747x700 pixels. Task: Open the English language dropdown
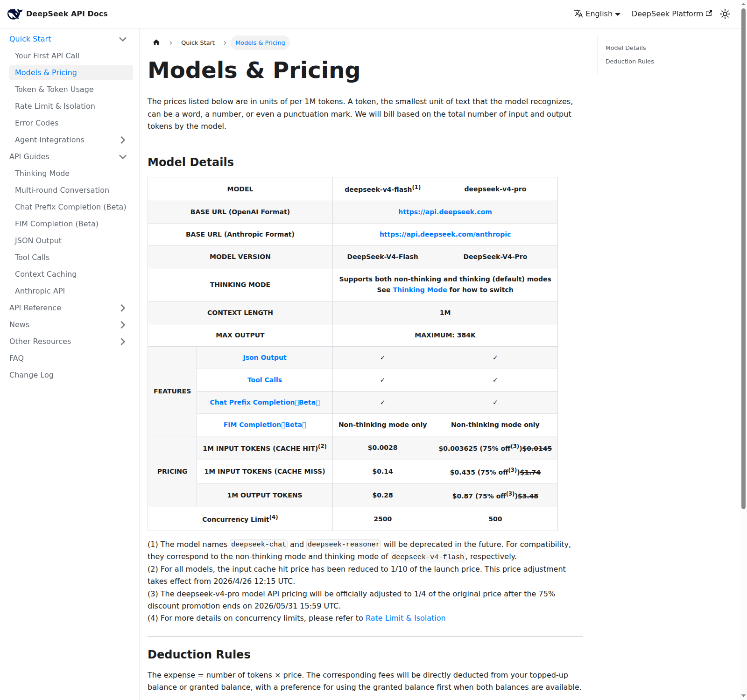597,14
